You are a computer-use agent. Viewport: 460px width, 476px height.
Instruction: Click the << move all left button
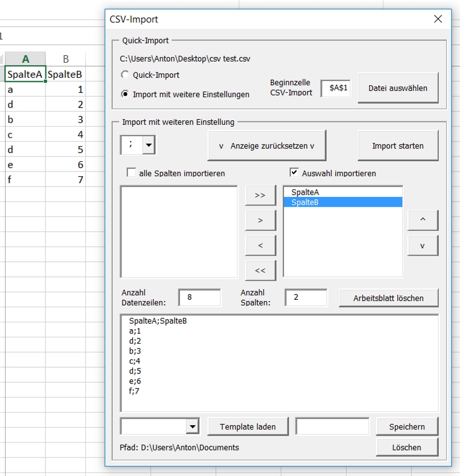tap(260, 270)
